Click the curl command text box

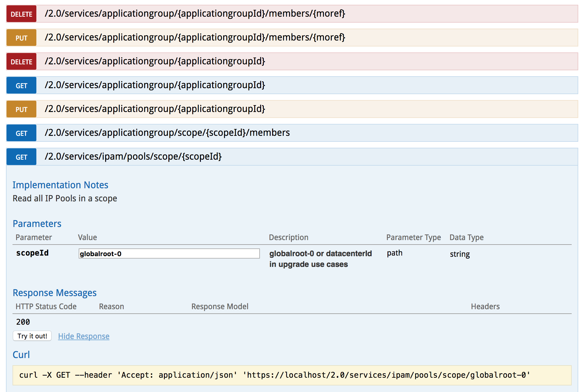pyautogui.click(x=291, y=375)
